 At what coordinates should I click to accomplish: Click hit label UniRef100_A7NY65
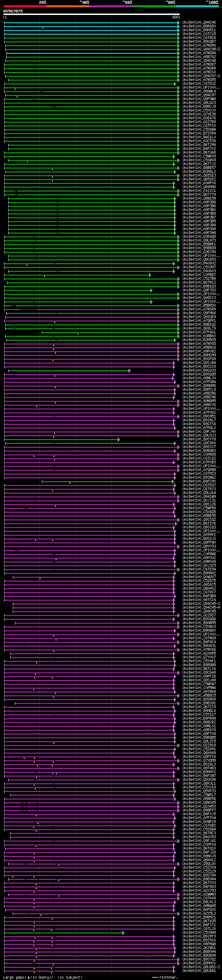pyautogui.click(x=199, y=343)
